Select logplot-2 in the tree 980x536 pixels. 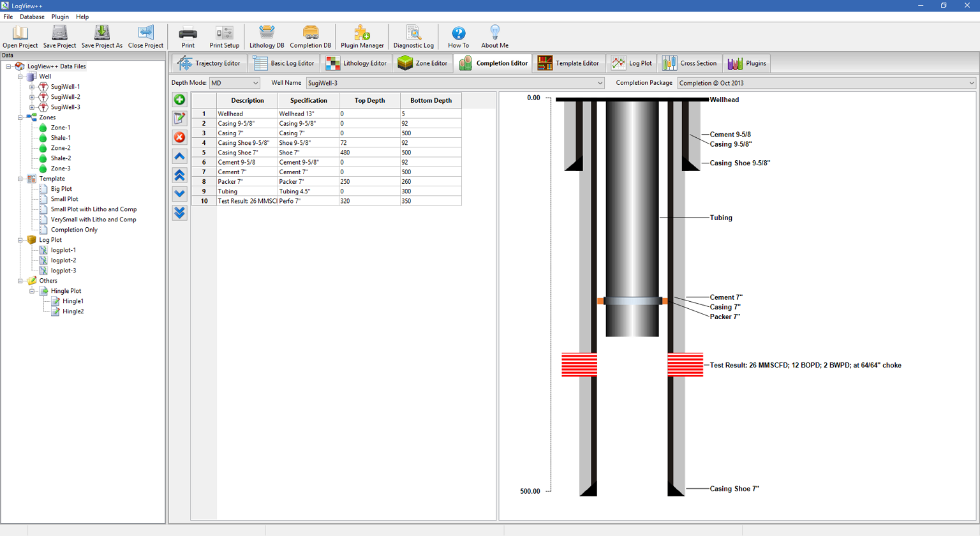63,260
